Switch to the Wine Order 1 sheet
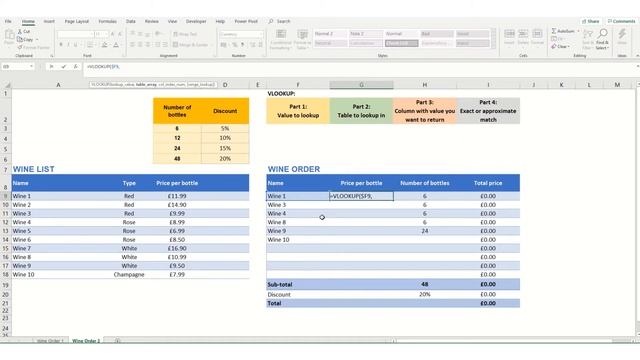This screenshot has height=360, width=640. pos(50,340)
